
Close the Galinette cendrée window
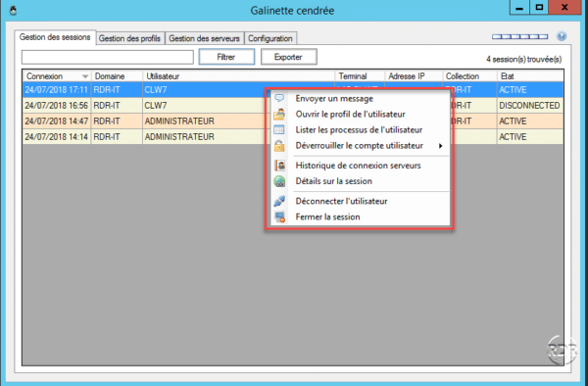(x=564, y=7)
